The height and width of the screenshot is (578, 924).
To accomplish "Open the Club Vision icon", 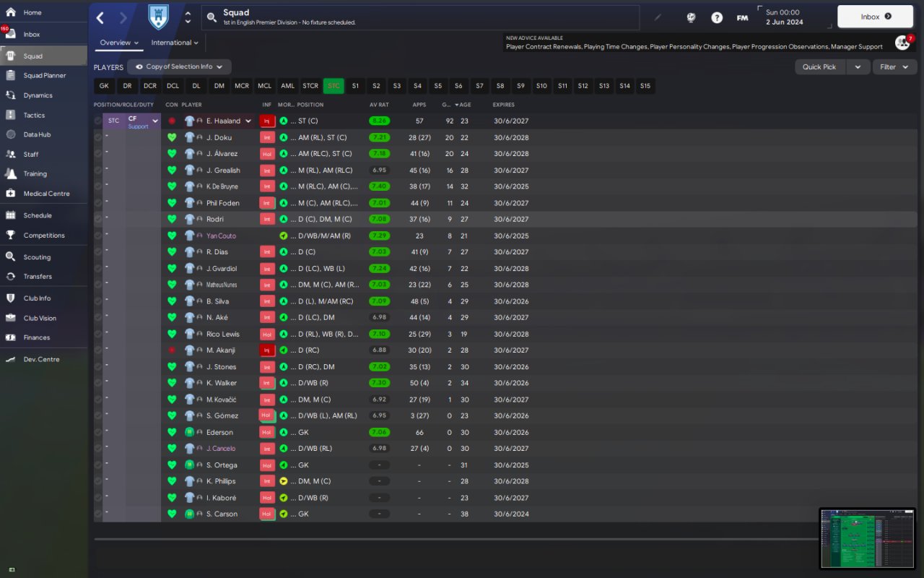I will pyautogui.click(x=11, y=318).
